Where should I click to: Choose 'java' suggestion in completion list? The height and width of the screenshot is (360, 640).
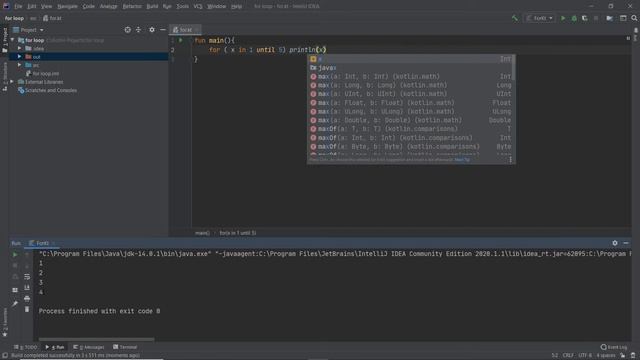[411, 68]
